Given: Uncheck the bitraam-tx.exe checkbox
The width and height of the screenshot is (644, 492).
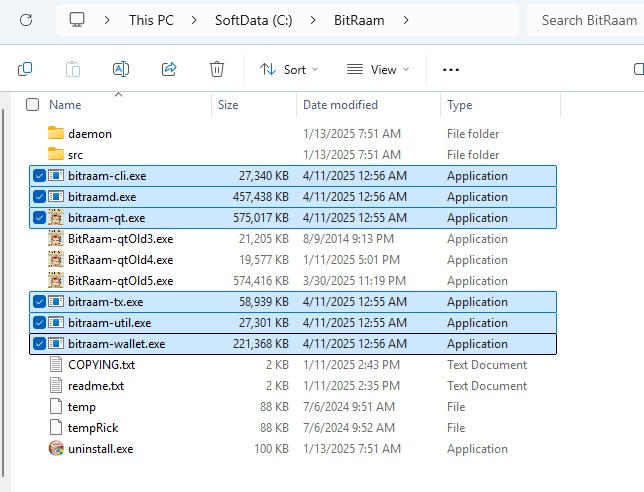Looking at the screenshot, I should (x=39, y=302).
